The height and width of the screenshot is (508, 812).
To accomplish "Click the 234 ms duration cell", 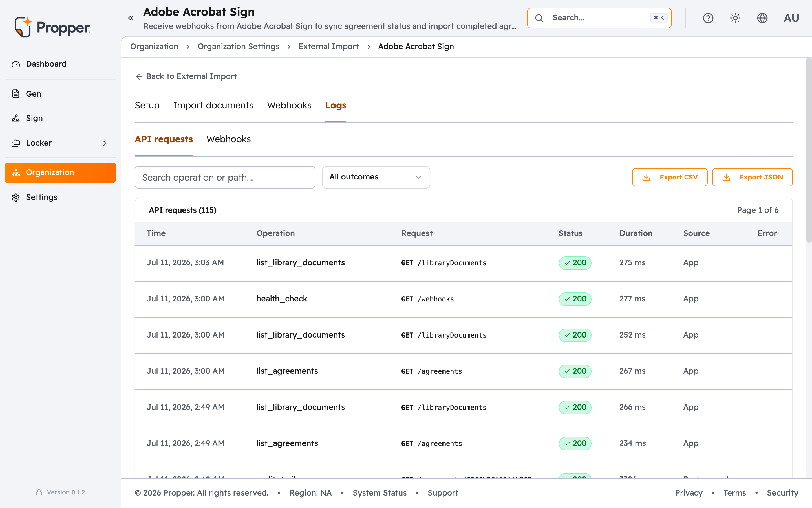I will tap(632, 443).
